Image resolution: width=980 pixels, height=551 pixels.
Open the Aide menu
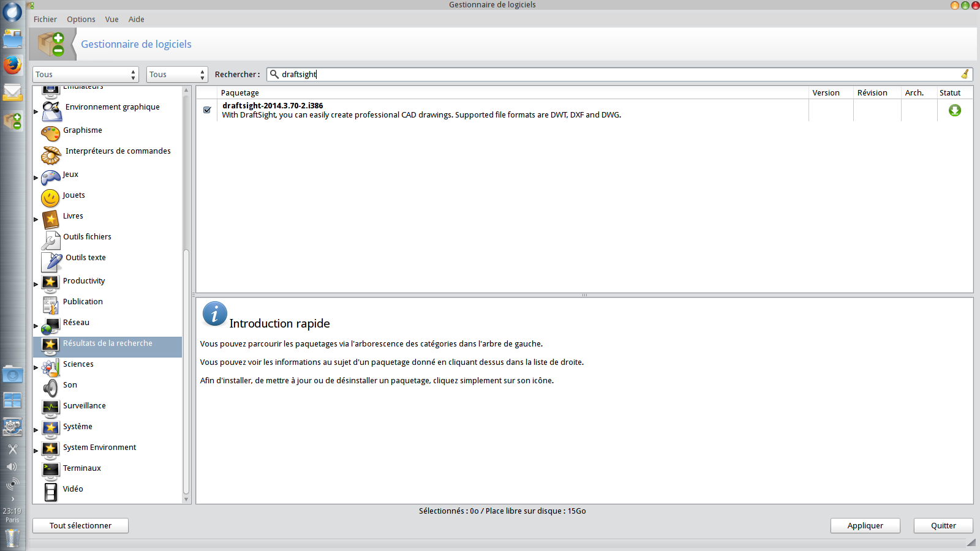pos(137,19)
